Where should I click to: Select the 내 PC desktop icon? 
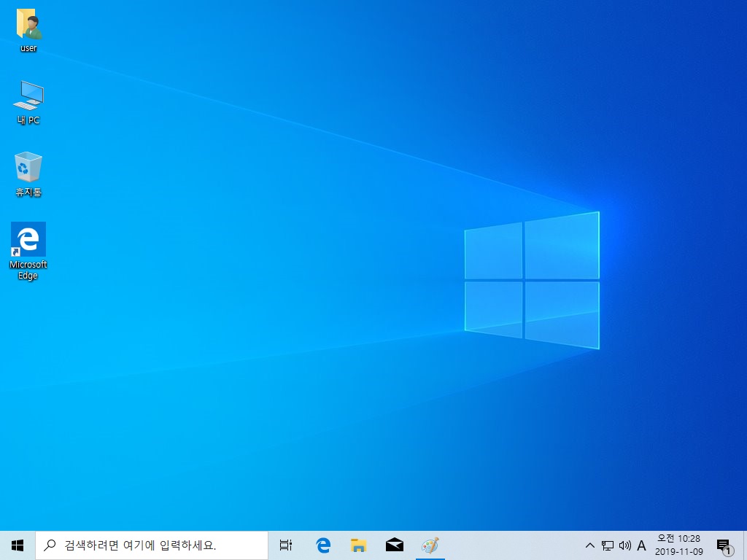click(x=28, y=103)
